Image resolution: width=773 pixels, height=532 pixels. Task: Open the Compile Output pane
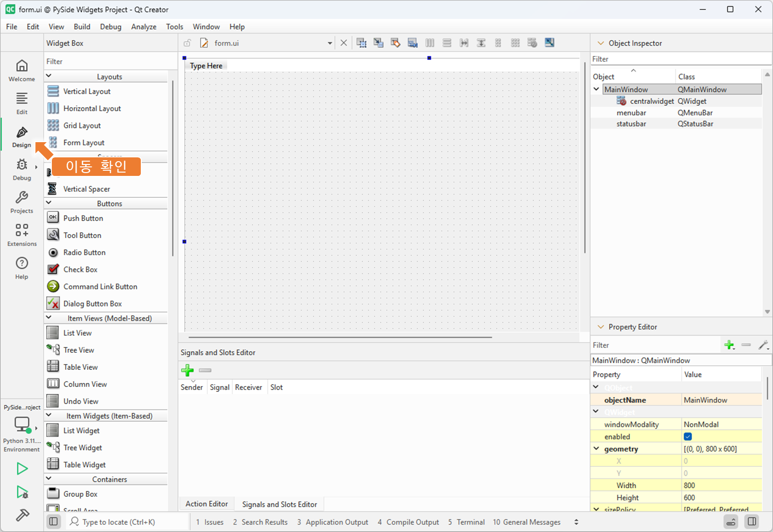click(408, 522)
